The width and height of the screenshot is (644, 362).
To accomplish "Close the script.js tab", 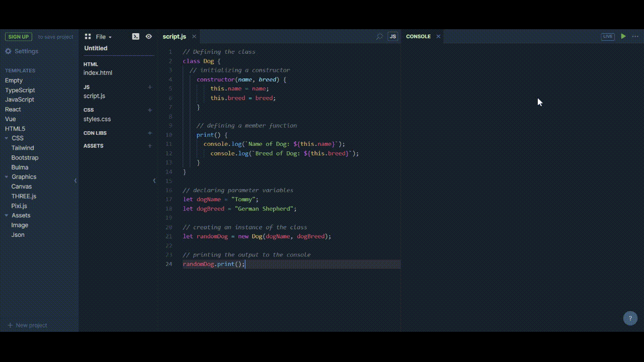I will (194, 36).
